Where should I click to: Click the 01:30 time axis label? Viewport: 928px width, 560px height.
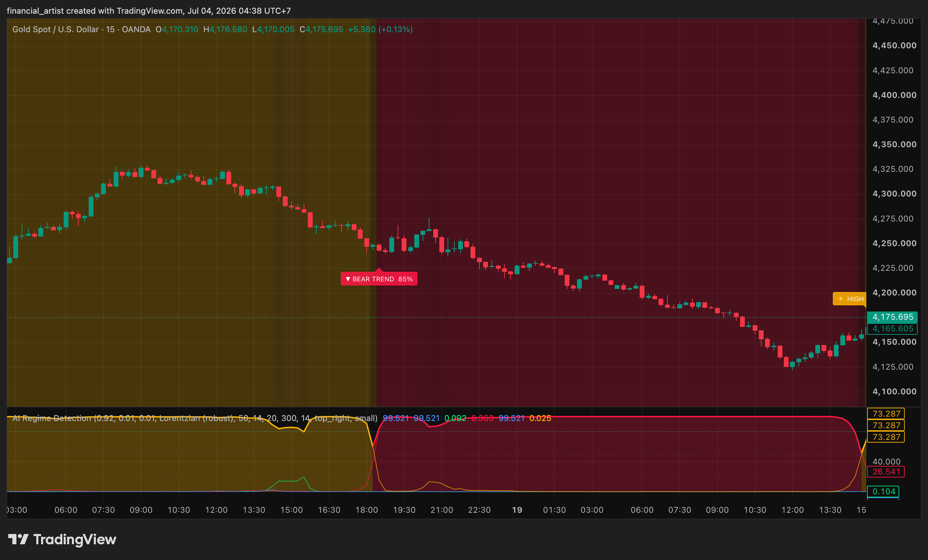point(554,510)
